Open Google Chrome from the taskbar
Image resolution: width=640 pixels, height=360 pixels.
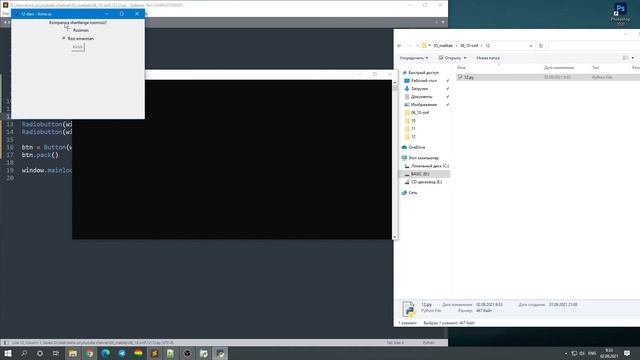(x=89, y=353)
